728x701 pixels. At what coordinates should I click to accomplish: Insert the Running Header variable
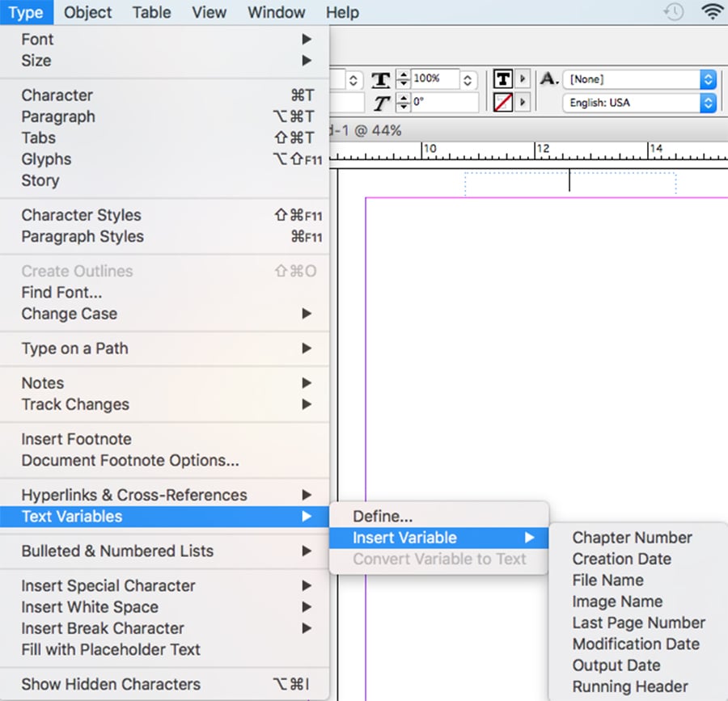coord(629,686)
